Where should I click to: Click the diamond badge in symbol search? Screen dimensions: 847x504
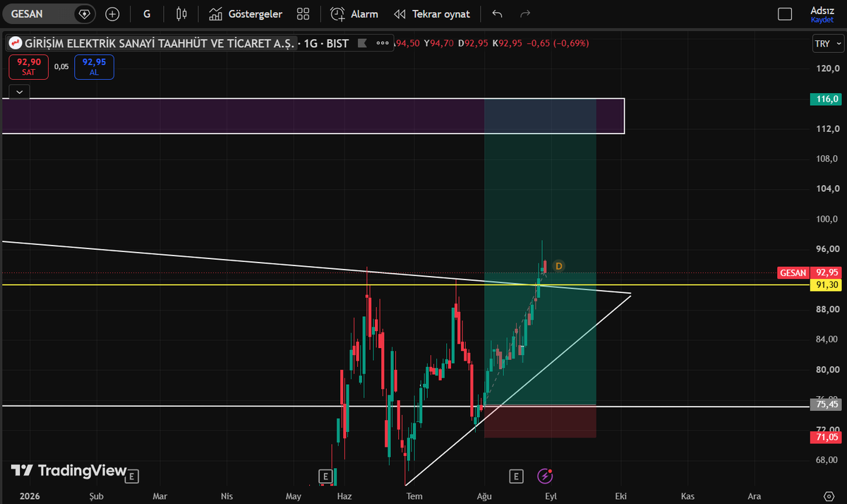84,13
